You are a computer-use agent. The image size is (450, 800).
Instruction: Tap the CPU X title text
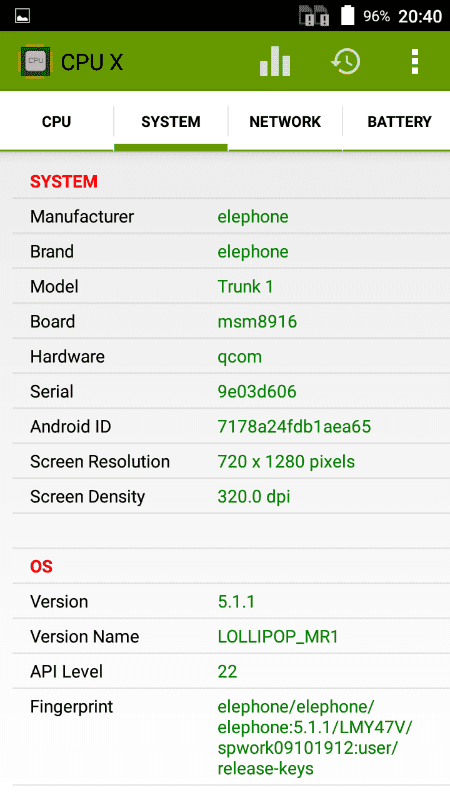point(92,62)
